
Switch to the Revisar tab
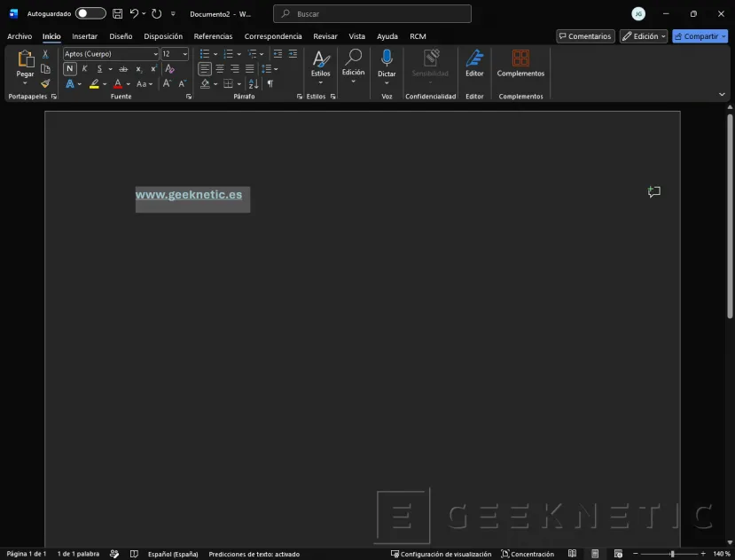pyautogui.click(x=325, y=36)
